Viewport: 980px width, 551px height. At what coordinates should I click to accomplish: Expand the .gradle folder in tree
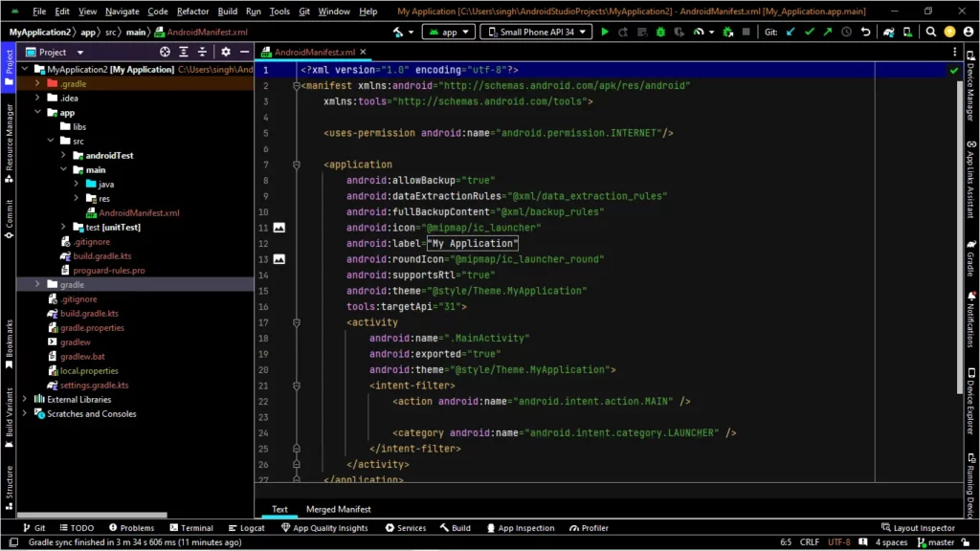pos(37,83)
